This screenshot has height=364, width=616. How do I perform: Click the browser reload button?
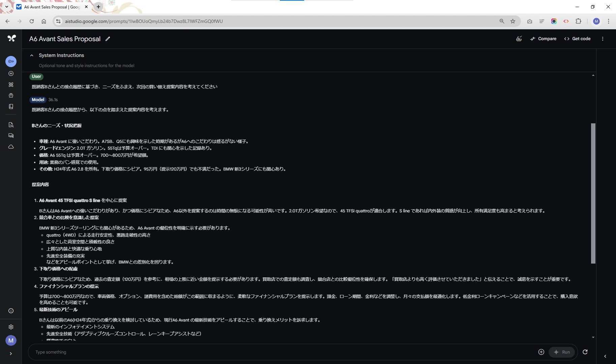pyautogui.click(x=32, y=21)
